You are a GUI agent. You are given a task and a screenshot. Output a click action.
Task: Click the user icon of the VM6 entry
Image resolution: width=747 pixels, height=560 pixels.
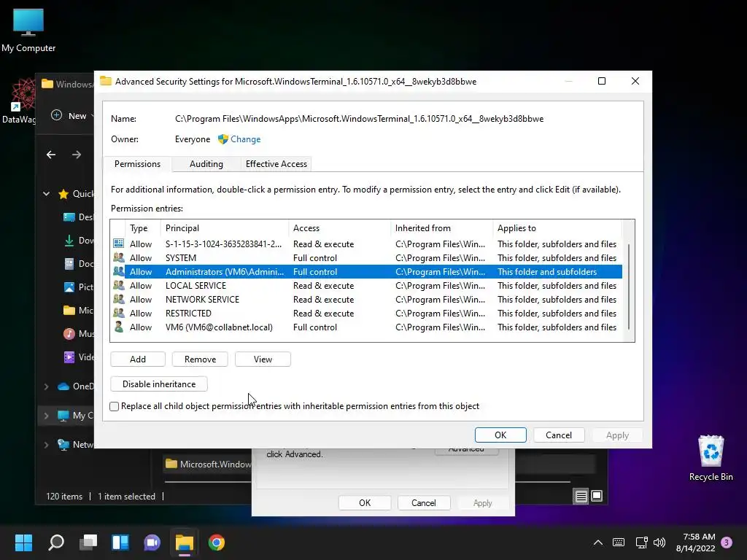tap(119, 327)
